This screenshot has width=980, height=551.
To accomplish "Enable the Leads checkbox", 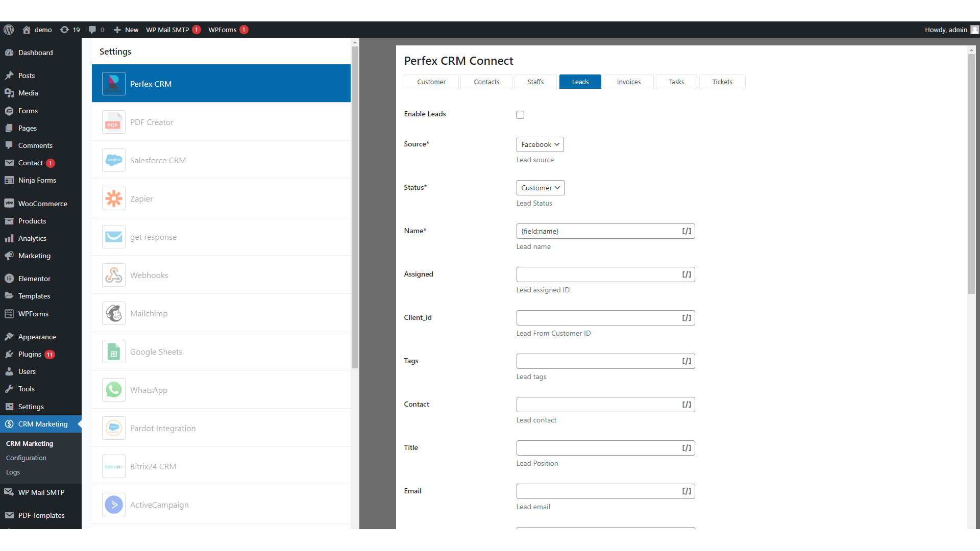I will tap(520, 115).
